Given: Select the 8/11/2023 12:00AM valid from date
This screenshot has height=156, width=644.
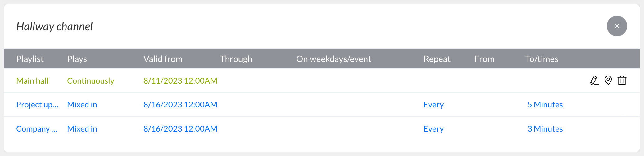Looking at the screenshot, I should (180, 81).
